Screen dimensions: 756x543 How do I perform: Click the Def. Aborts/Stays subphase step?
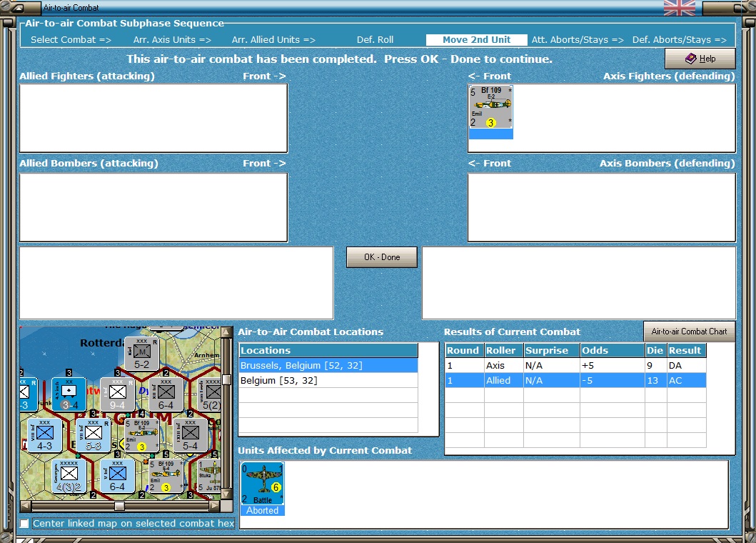tap(679, 39)
